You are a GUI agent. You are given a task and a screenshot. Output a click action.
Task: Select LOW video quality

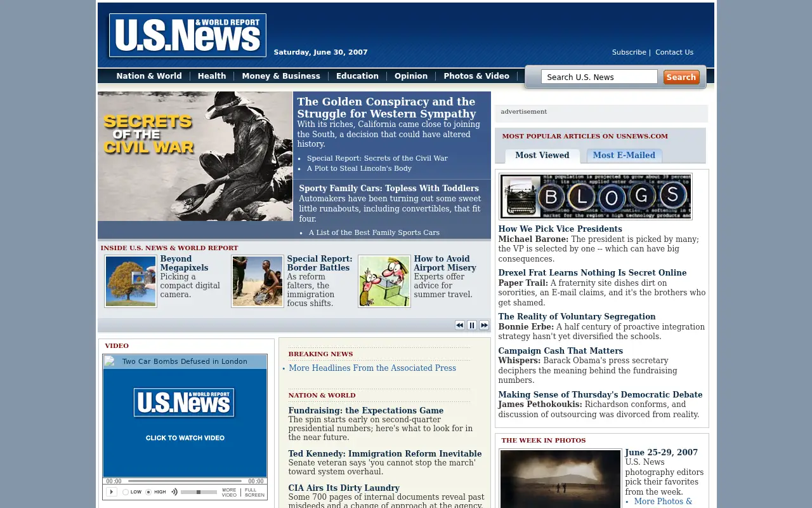tap(126, 492)
